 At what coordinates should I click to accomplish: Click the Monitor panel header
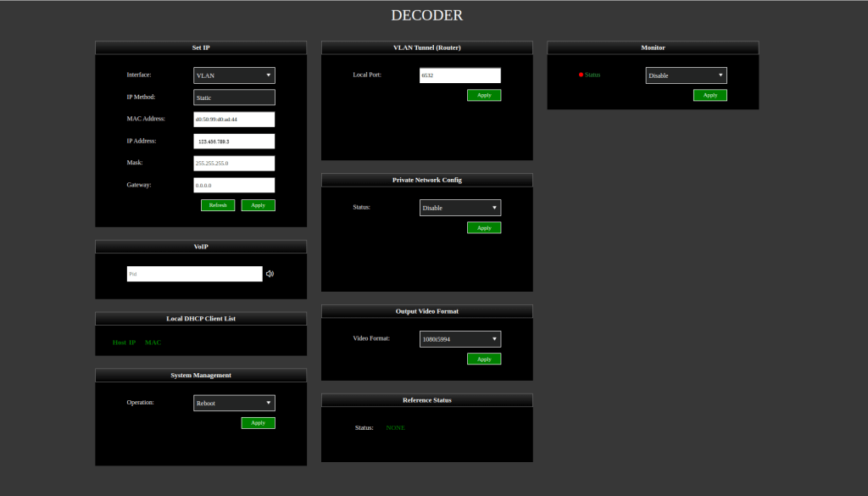coord(653,47)
